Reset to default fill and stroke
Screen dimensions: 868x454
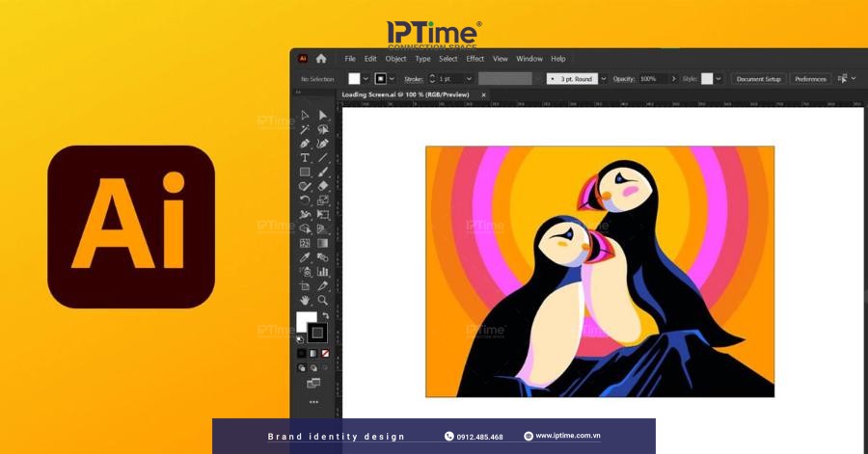point(300,339)
